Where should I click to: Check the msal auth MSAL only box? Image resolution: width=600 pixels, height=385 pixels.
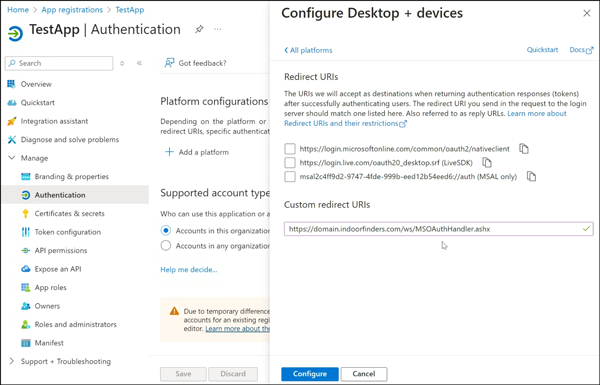pos(290,176)
